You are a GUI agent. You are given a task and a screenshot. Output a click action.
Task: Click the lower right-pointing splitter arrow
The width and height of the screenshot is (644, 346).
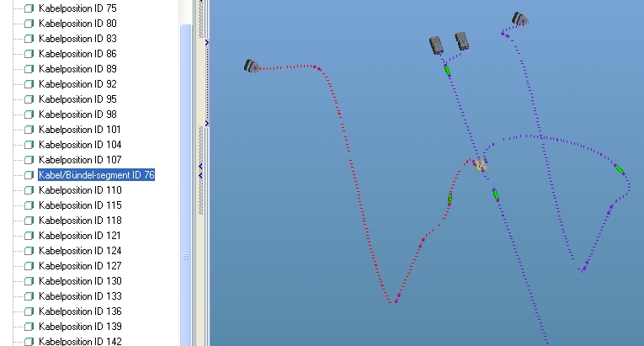[x=206, y=124]
